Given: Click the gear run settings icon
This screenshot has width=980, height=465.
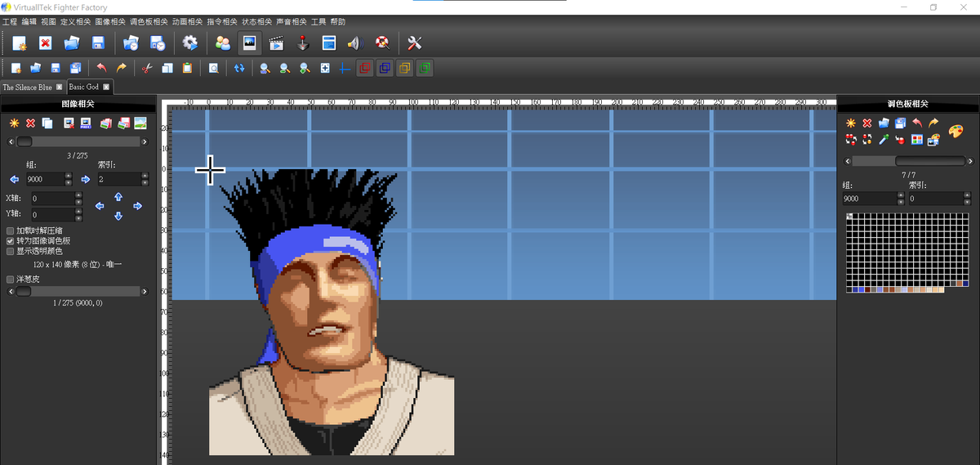Looking at the screenshot, I should (x=190, y=43).
